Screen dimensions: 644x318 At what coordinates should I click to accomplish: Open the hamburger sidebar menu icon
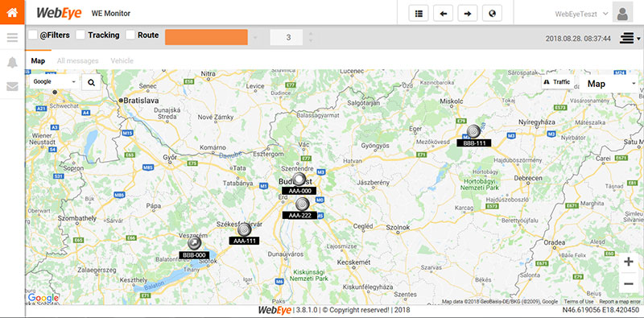[12, 38]
